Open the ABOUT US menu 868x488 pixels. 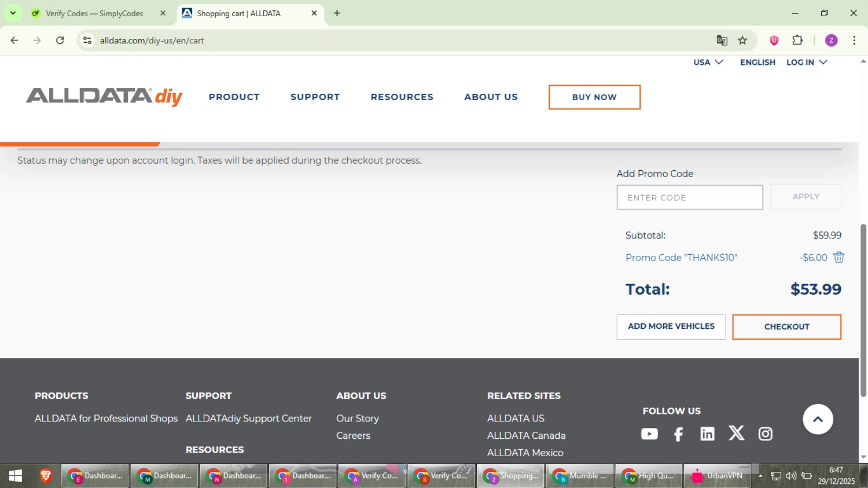[491, 97]
